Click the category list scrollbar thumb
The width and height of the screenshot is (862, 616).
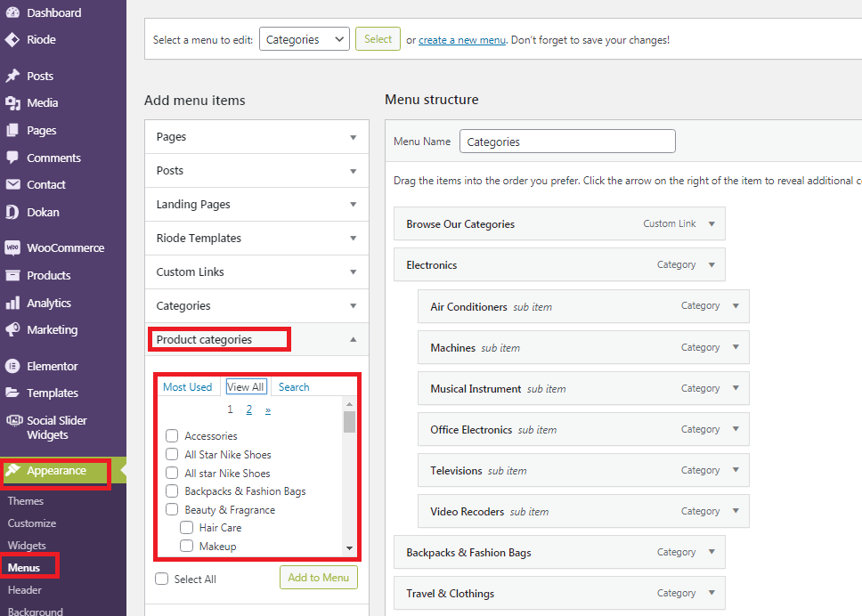pos(349,422)
